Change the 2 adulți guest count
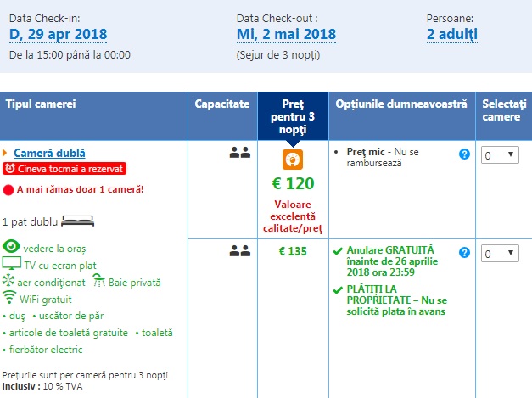 pos(452,35)
